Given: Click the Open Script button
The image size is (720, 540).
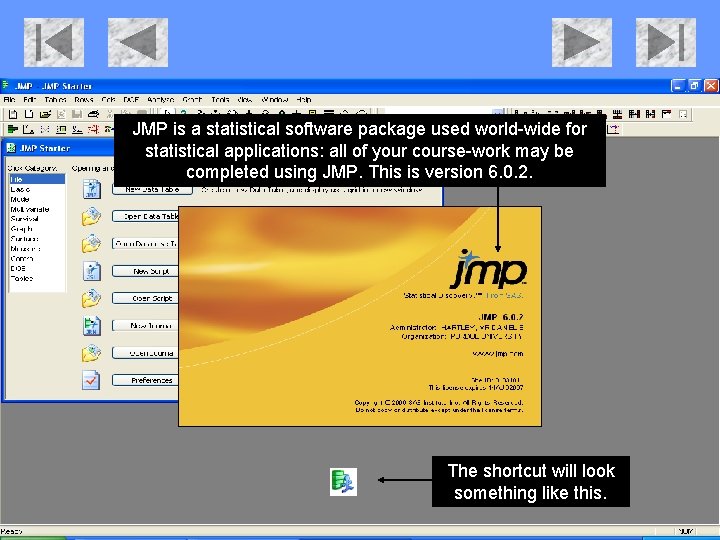Looking at the screenshot, I should tap(146, 298).
